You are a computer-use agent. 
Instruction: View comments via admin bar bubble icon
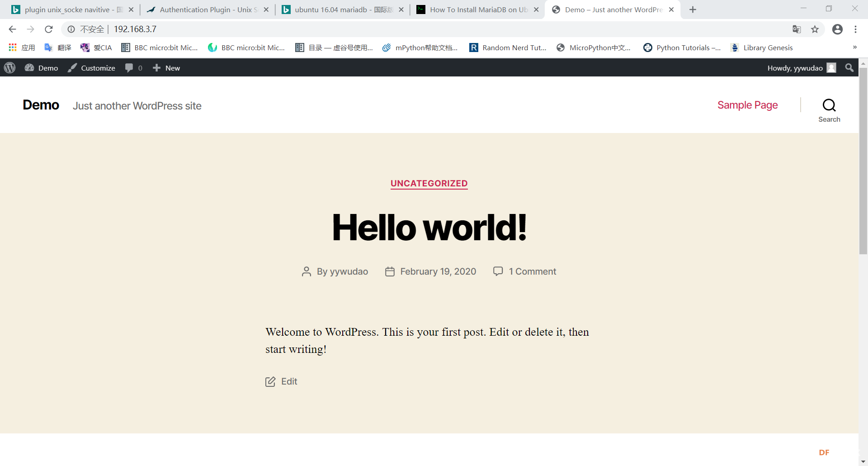click(133, 68)
